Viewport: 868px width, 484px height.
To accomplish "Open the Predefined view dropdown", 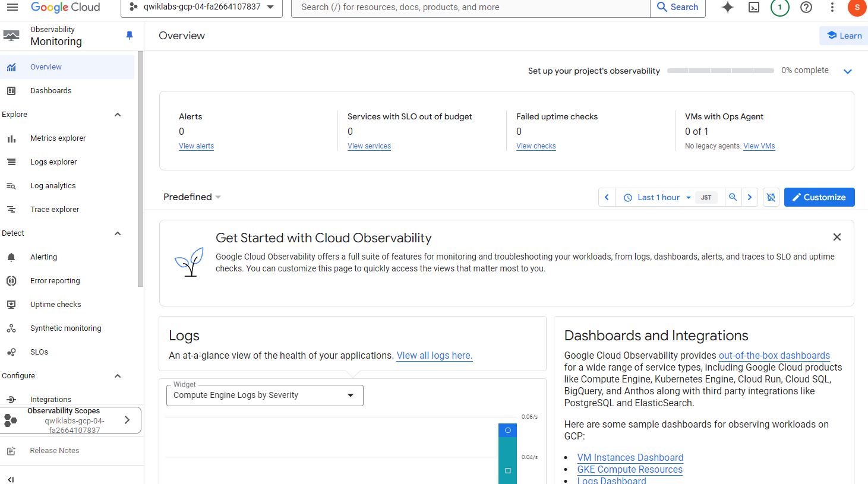I will tap(192, 197).
